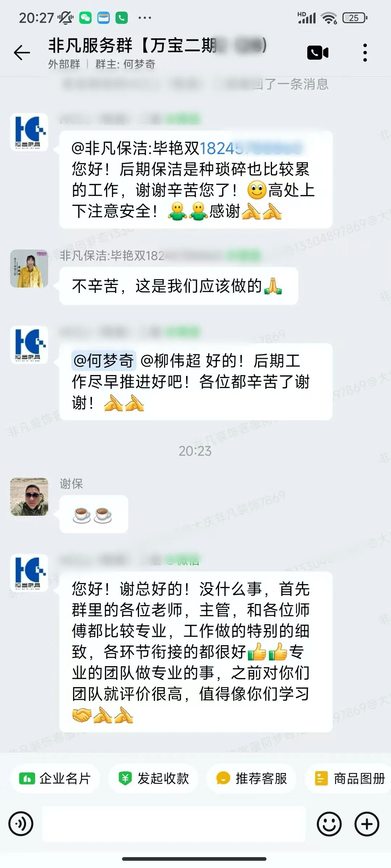Tap the plus icon for attachments

coord(367,824)
